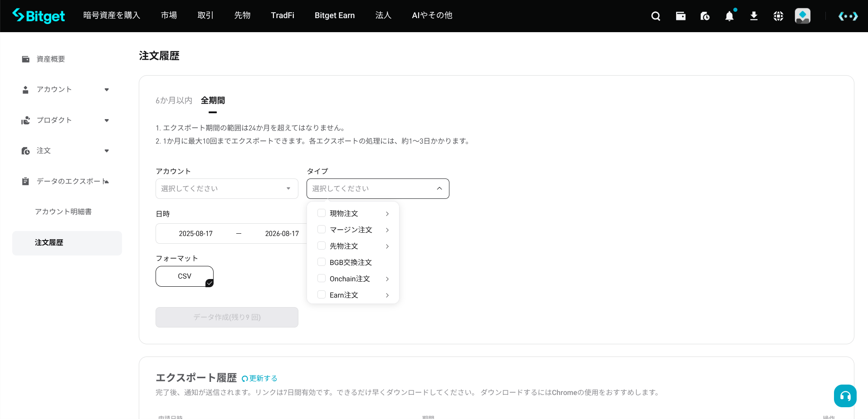Switch to the 全期間 tab

tap(213, 101)
